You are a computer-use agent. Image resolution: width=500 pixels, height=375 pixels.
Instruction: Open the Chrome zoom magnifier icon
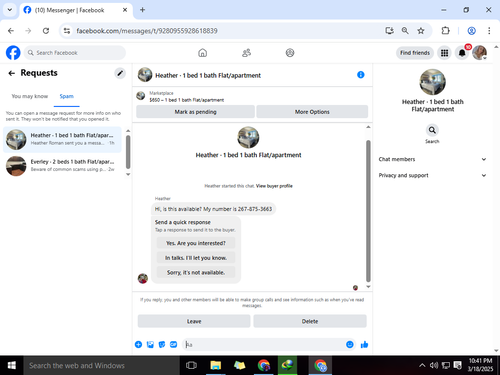[405, 31]
